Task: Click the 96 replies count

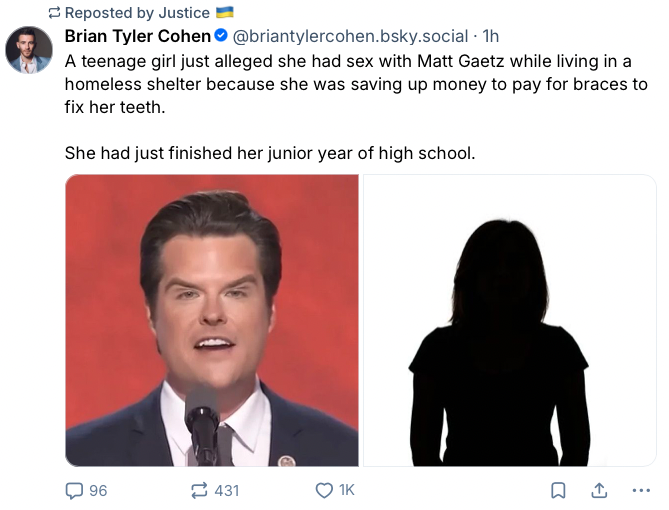Action: point(98,490)
